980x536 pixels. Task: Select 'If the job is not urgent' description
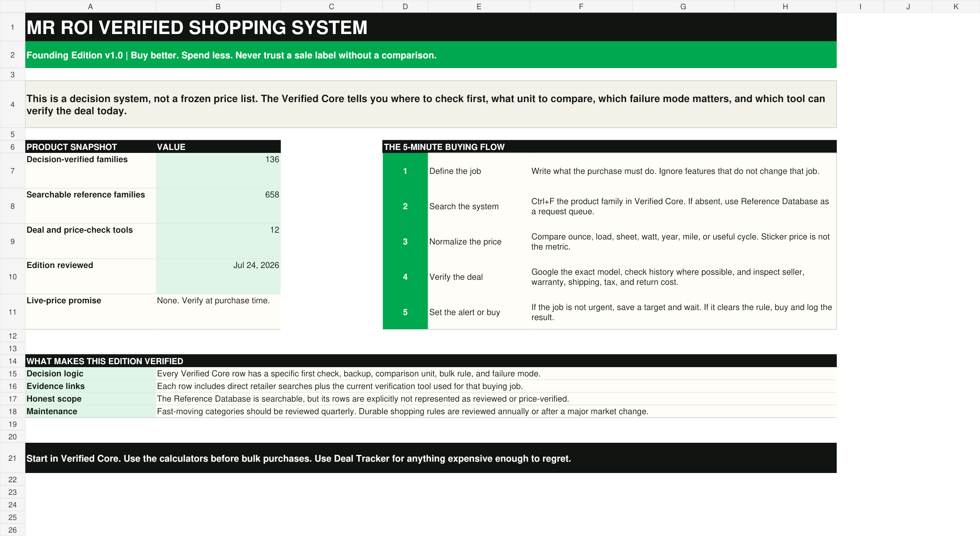tap(683, 312)
